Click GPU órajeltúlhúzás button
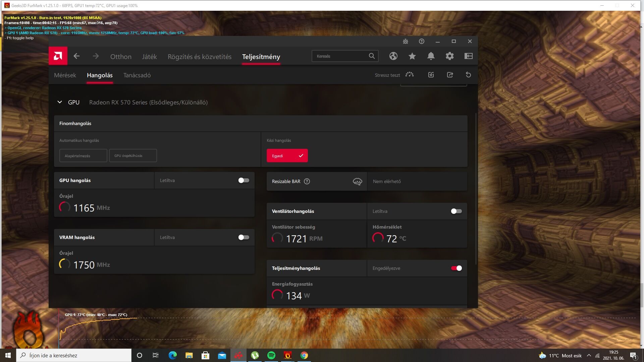This screenshot has height=362, width=644. point(133,156)
